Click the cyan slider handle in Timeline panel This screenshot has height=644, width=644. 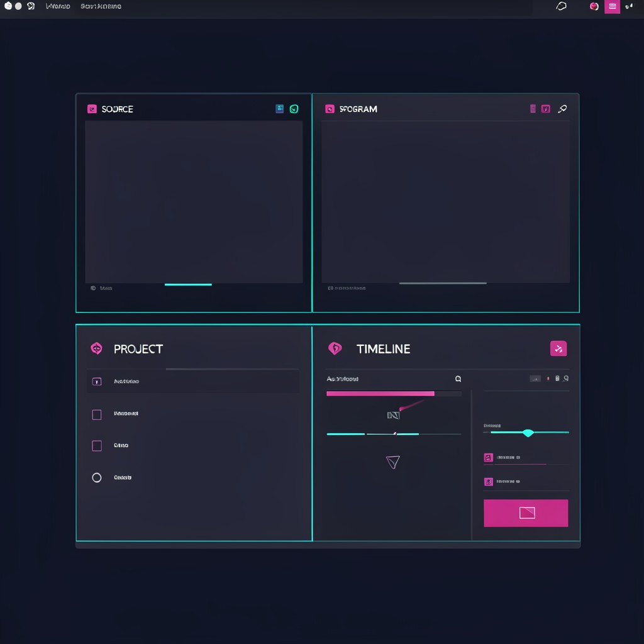pos(528,433)
